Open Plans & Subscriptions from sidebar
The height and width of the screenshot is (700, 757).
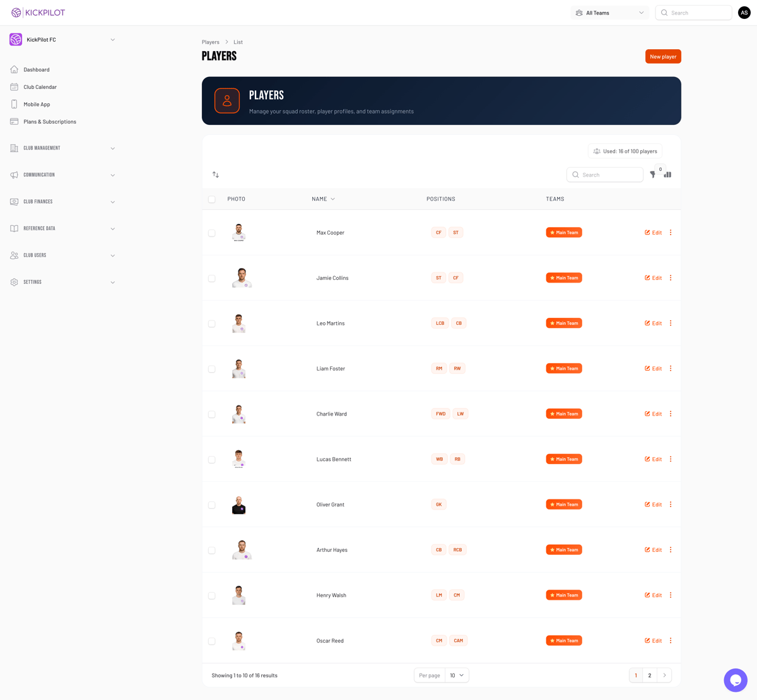pyautogui.click(x=49, y=121)
